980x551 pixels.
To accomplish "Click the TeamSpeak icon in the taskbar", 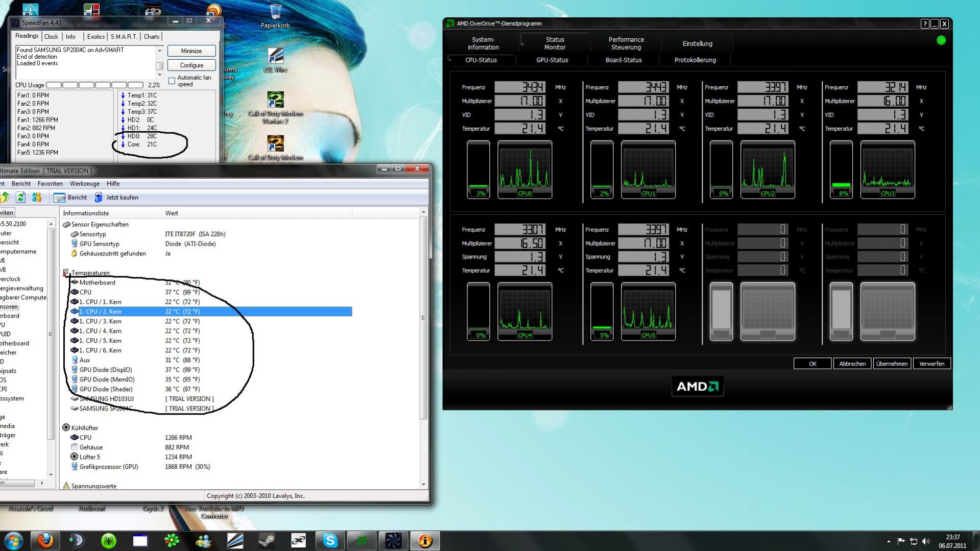I will (77, 540).
